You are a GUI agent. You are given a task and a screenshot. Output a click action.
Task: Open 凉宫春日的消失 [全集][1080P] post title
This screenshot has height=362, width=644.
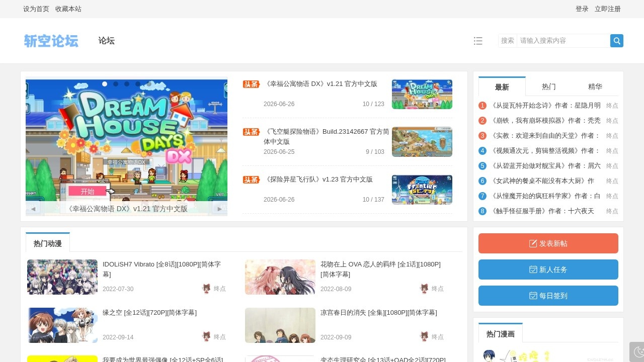point(378,312)
